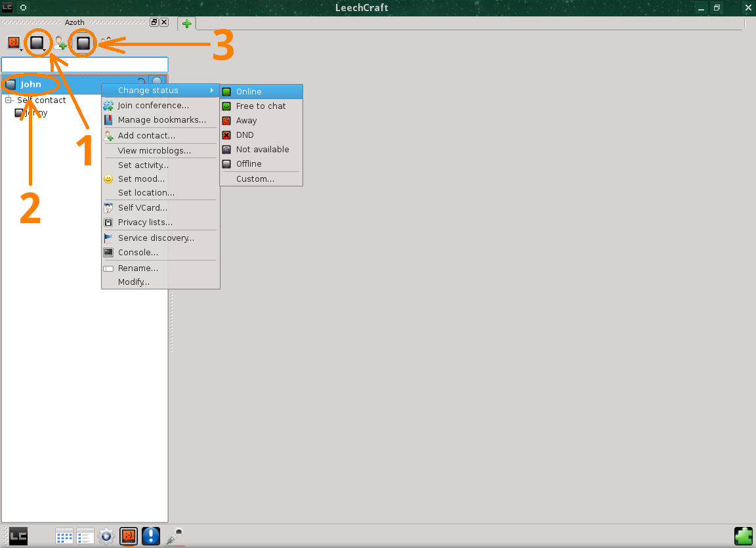Open the Azoth chat menu icon
Screen dimensions: 756x548
14,43
